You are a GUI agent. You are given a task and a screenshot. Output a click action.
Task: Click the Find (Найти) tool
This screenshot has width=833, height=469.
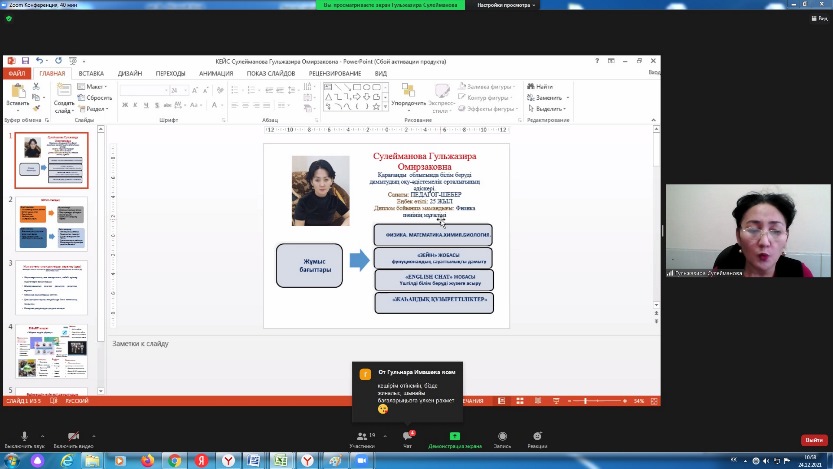541,88
